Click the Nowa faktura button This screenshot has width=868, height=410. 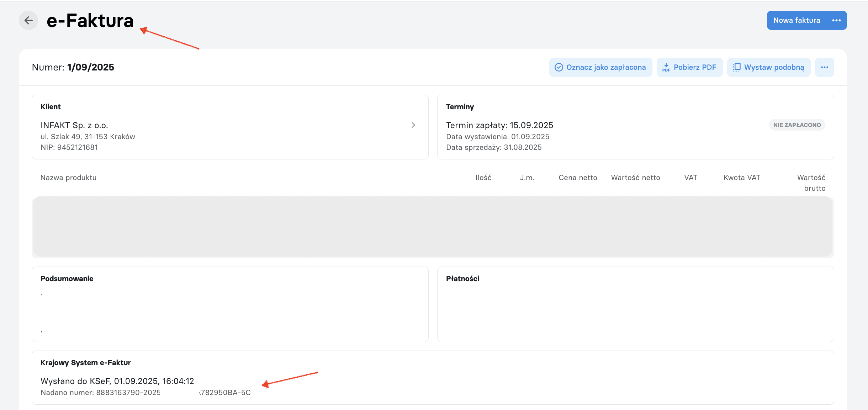click(x=796, y=20)
